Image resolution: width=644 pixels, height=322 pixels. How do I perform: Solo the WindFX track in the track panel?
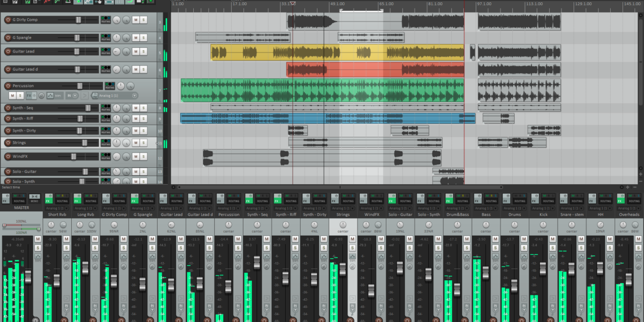(x=143, y=156)
